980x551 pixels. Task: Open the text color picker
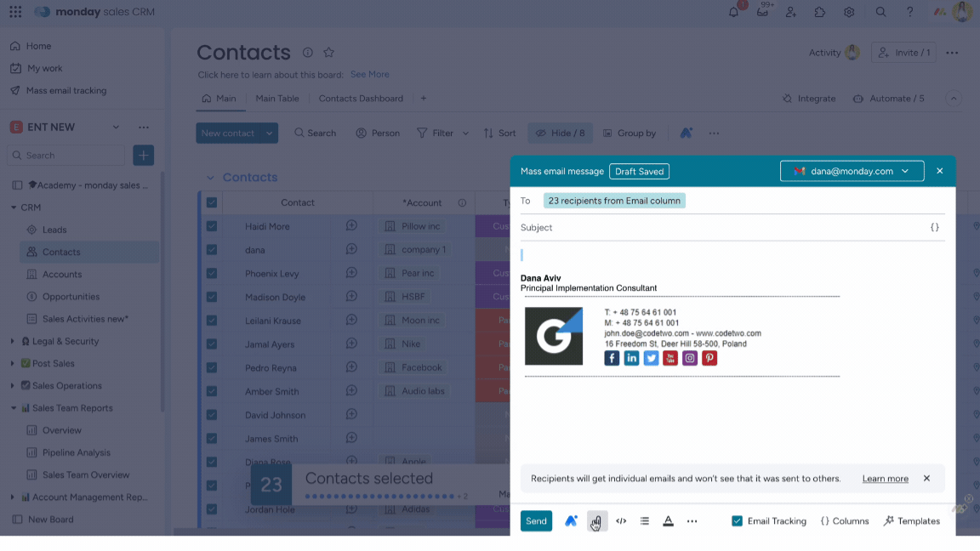pyautogui.click(x=669, y=521)
